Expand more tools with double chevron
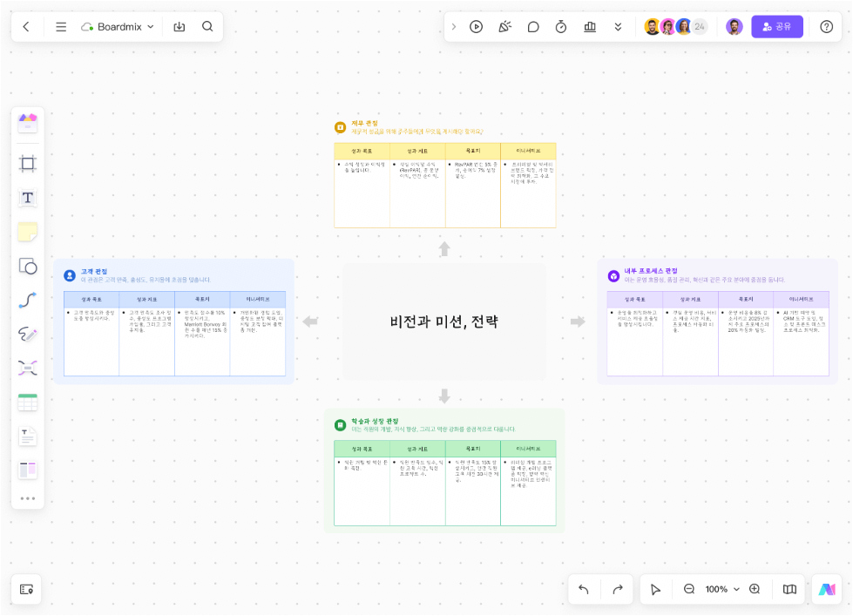 pos(618,27)
